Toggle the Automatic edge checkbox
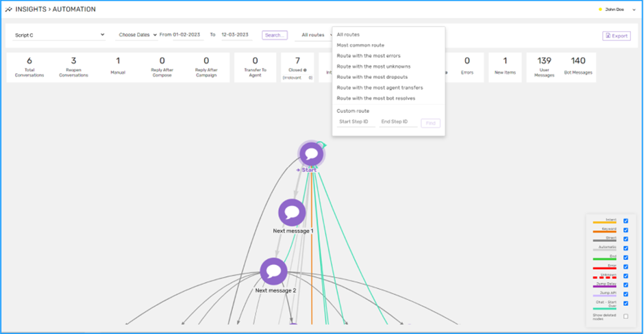 (x=626, y=248)
